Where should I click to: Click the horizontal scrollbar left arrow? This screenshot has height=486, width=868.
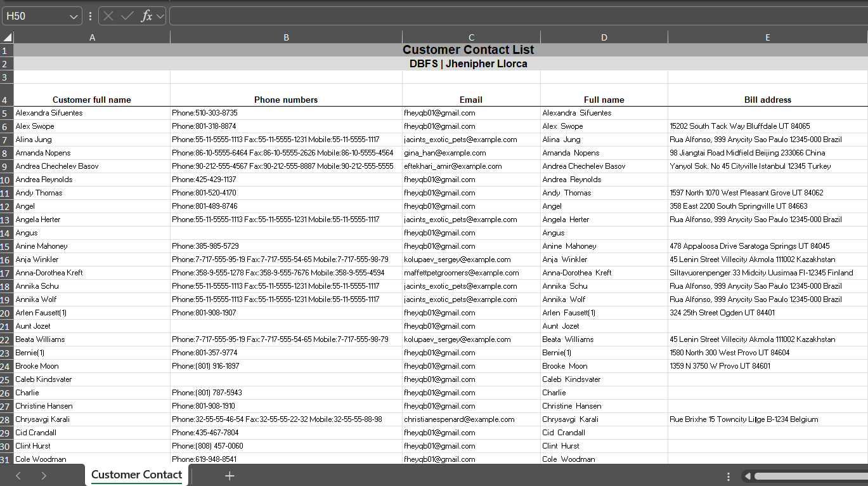[x=748, y=476]
